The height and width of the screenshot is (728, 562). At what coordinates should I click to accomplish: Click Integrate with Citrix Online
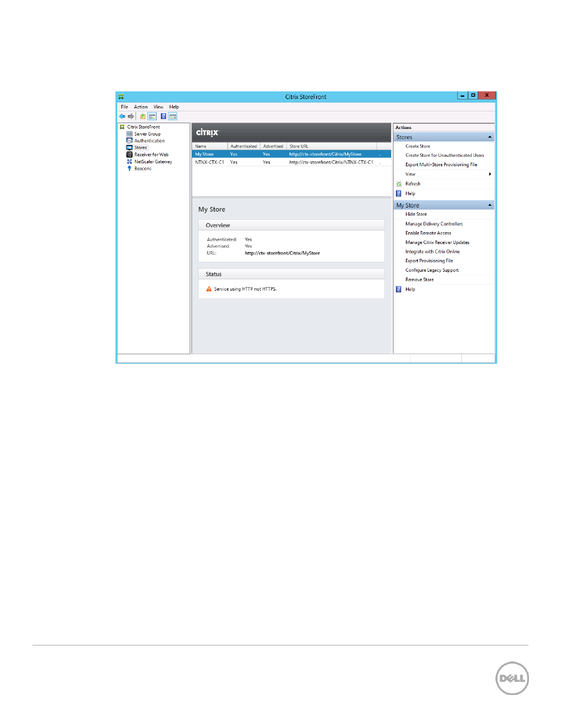pos(432,252)
